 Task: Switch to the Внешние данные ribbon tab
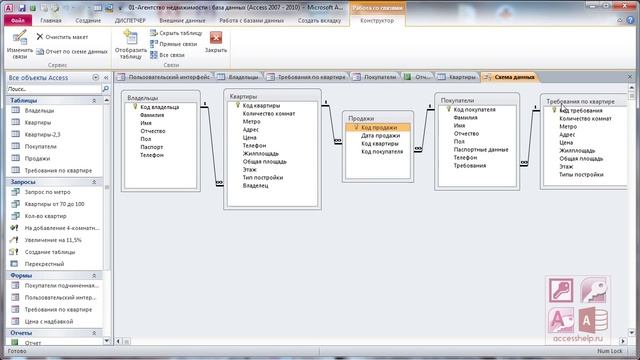[182, 20]
